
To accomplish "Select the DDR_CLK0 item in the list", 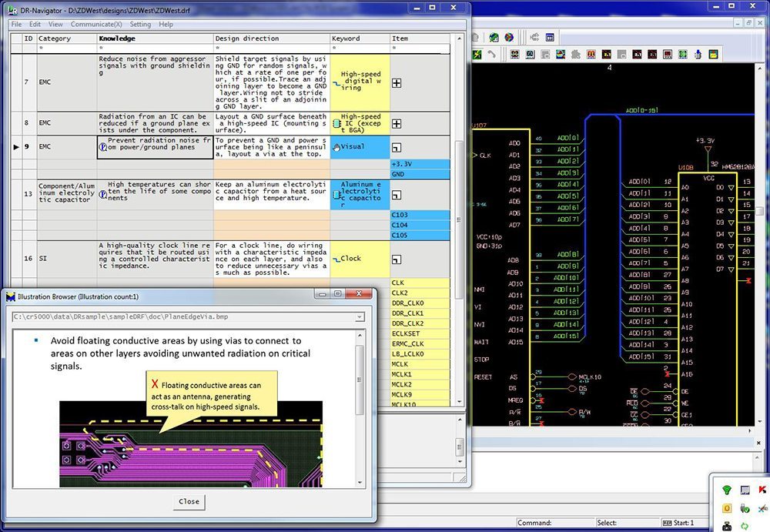I will (x=408, y=303).
